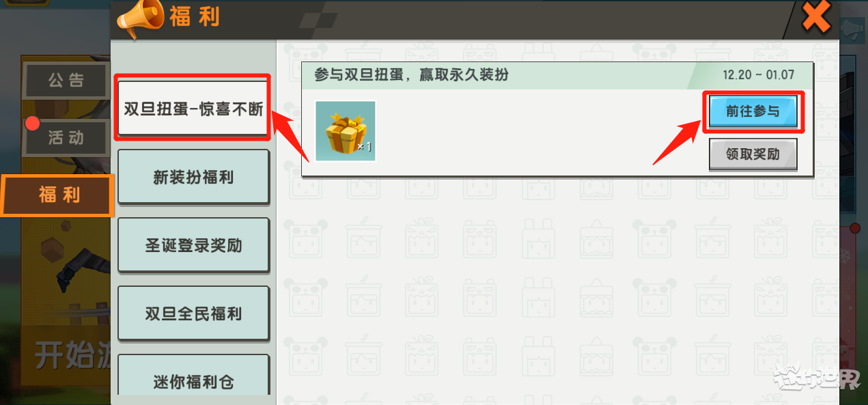This screenshot has height=405, width=868.
Task: Click the 参与双旦扭蛋,赢取永久装扮 header text
Action: (411, 74)
